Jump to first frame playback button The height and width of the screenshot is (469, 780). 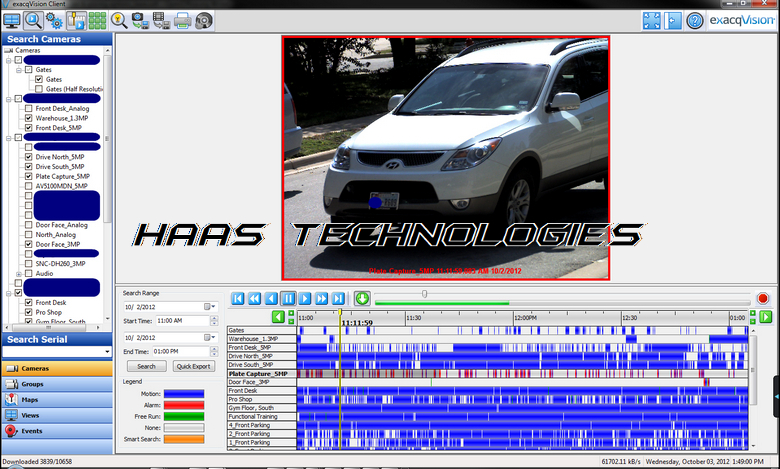(238, 298)
